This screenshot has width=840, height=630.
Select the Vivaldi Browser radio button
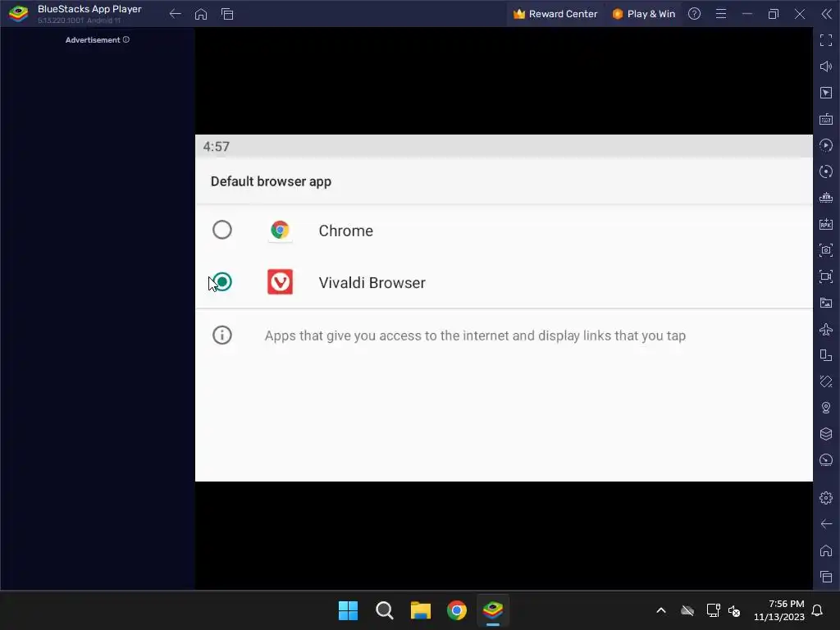(x=221, y=282)
